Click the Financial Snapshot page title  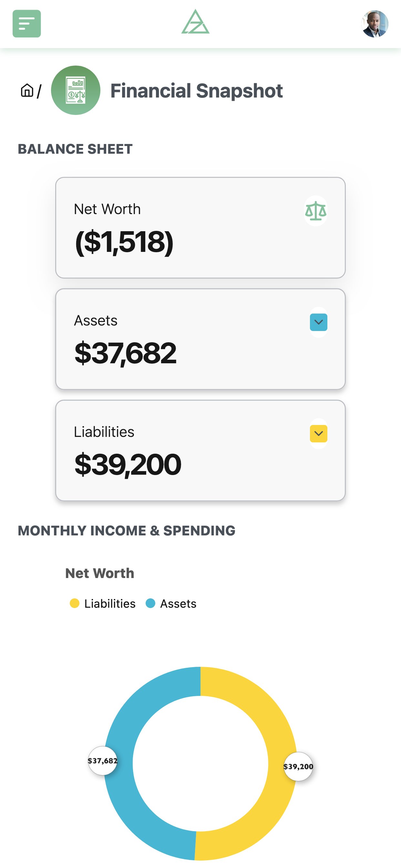pyautogui.click(x=196, y=91)
